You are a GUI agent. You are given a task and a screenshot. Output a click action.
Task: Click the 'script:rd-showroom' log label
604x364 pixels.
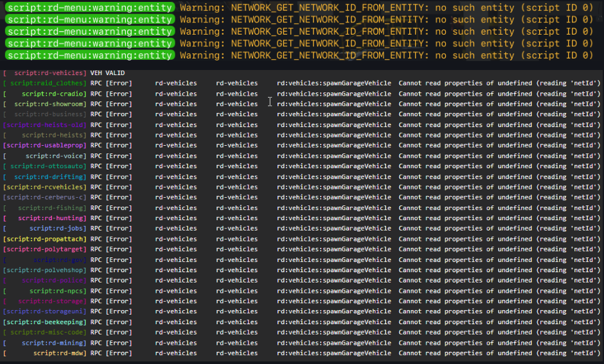(x=45, y=104)
